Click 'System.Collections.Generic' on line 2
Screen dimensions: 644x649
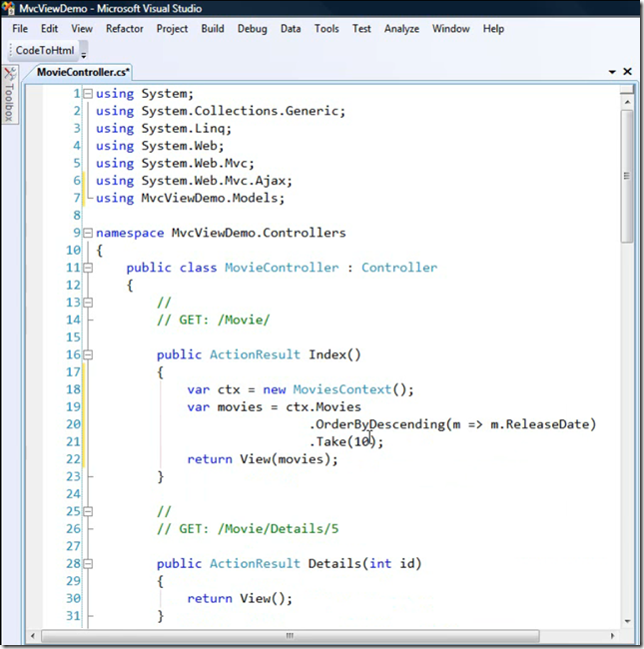tap(240, 111)
